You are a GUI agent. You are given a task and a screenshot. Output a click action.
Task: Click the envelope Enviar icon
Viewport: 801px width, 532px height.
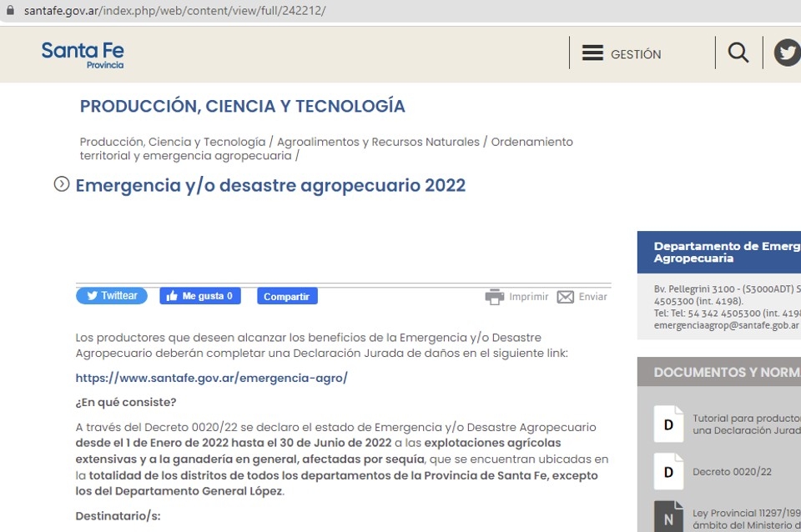[x=566, y=297]
